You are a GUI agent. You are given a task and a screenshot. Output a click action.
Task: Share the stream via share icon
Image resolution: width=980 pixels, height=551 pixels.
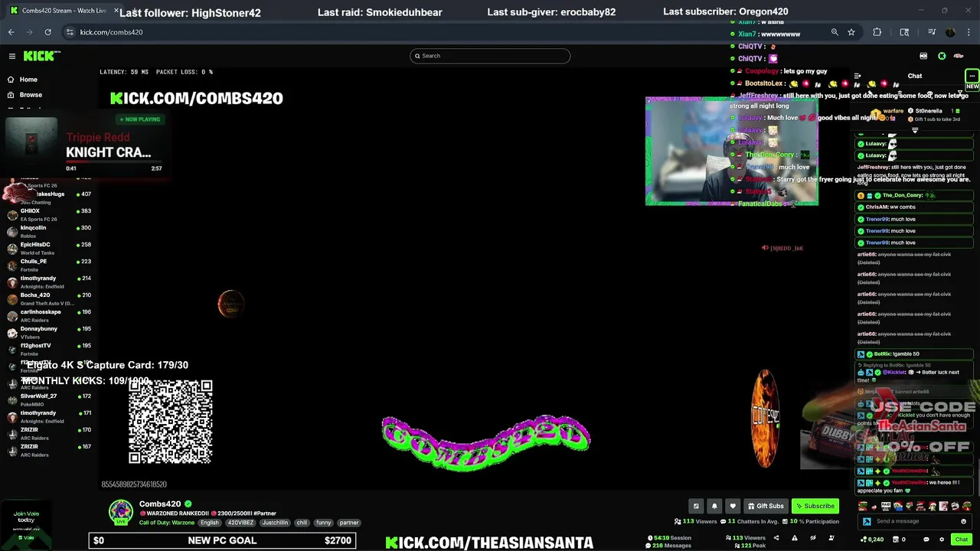(x=776, y=538)
